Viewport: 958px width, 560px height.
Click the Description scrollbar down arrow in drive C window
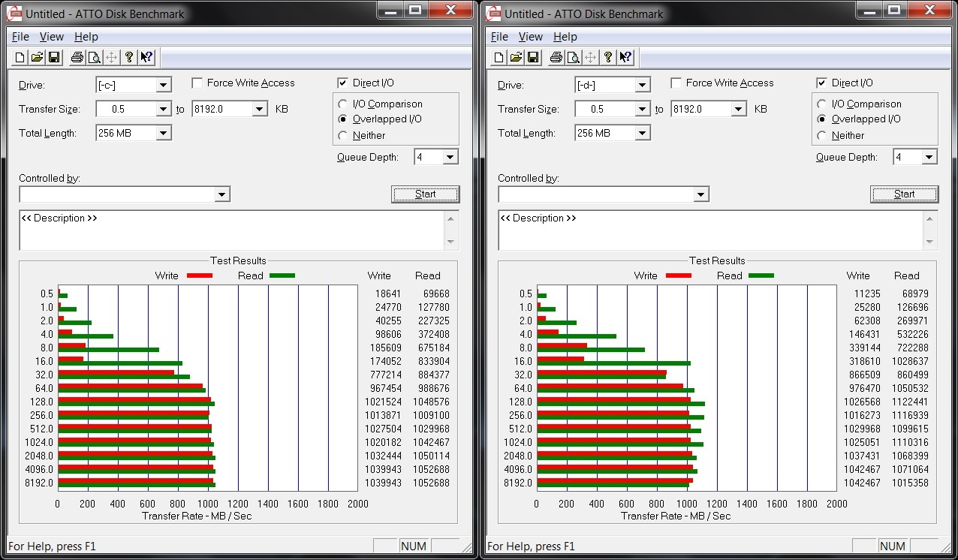coord(451,242)
